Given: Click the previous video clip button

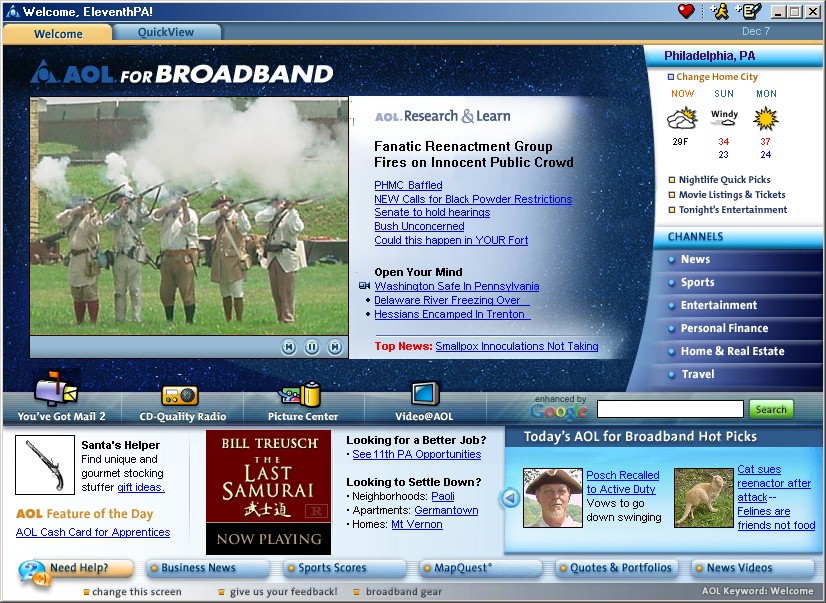Looking at the screenshot, I should (289, 348).
